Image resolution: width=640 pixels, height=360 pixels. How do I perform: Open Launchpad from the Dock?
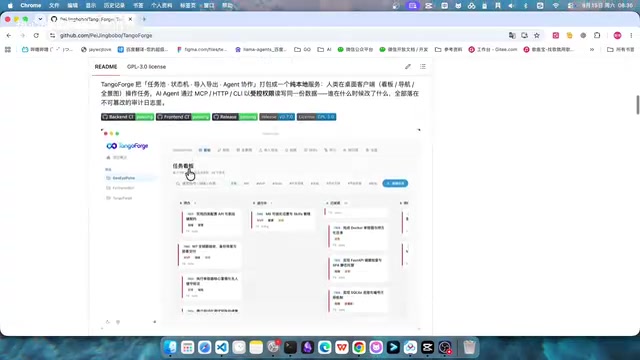pos(187,347)
